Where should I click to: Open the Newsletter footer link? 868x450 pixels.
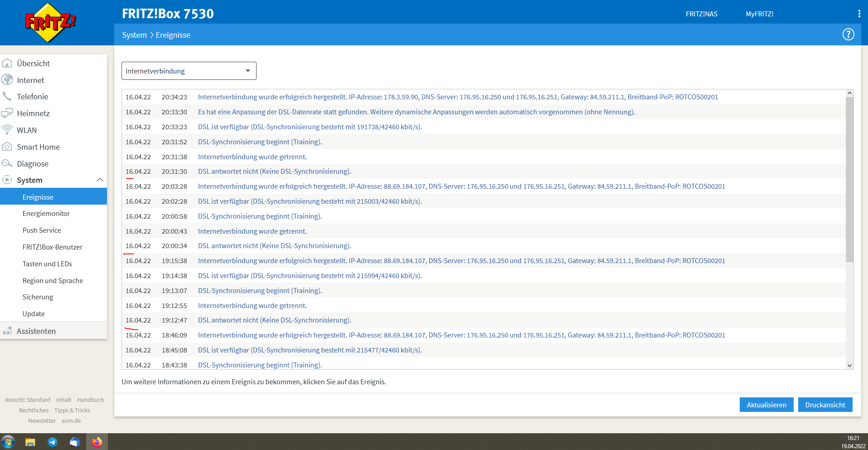point(42,421)
